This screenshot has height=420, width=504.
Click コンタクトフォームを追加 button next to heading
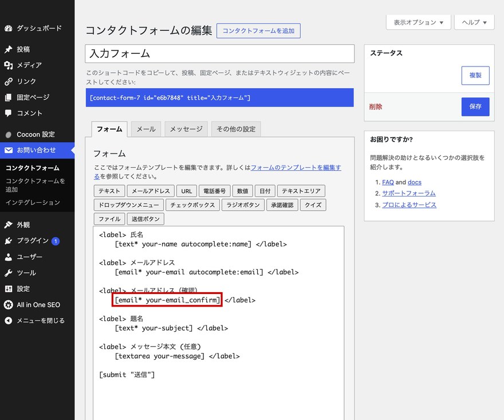(258, 31)
